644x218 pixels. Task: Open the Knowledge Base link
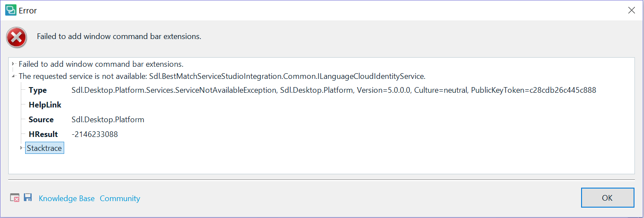67,198
